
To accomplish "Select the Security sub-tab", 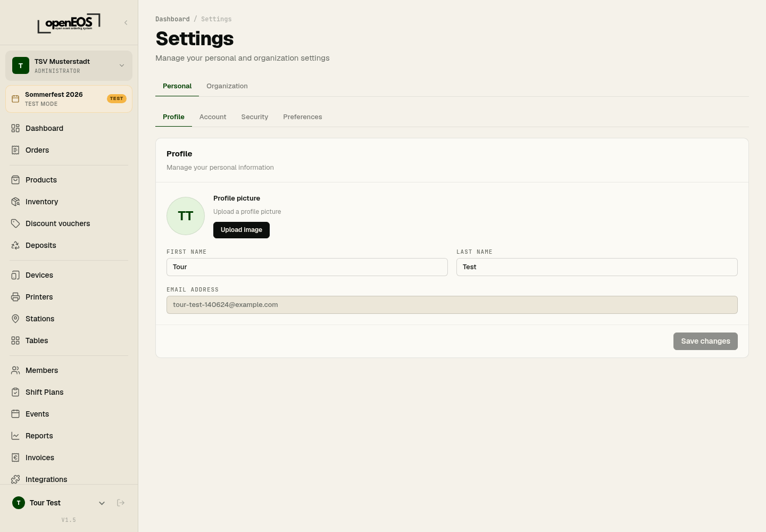I will coord(255,117).
